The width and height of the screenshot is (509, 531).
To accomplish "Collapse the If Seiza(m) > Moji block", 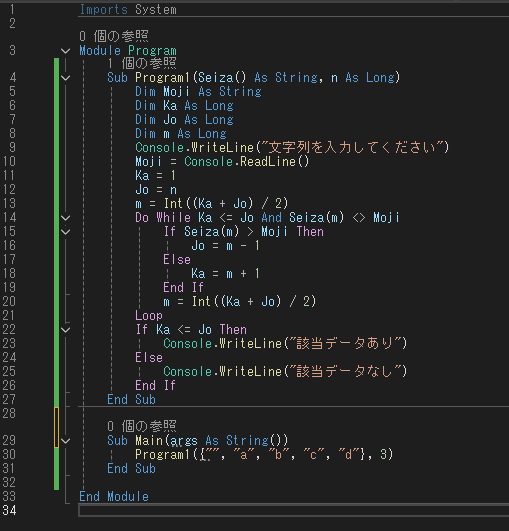I will point(65,232).
